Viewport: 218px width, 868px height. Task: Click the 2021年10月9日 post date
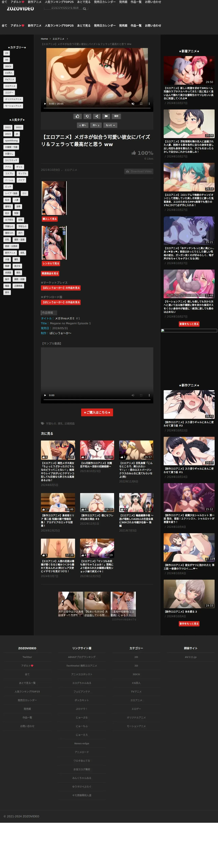[x=50, y=170]
